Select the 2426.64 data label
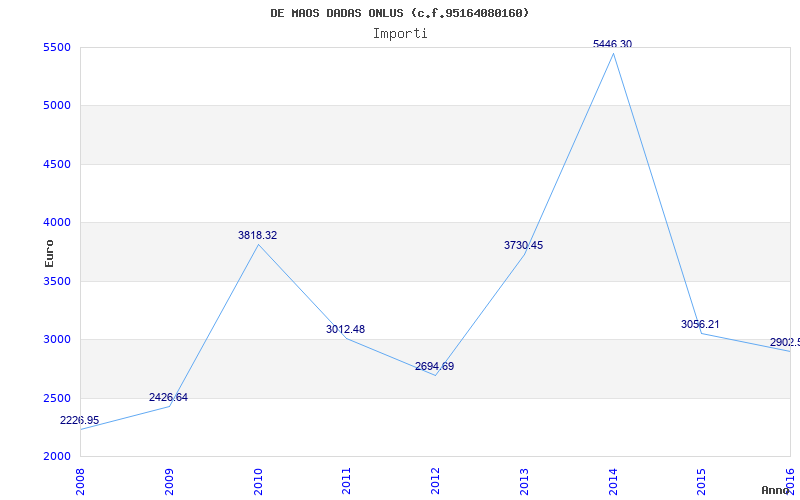The height and width of the screenshot is (500, 800). coord(168,397)
